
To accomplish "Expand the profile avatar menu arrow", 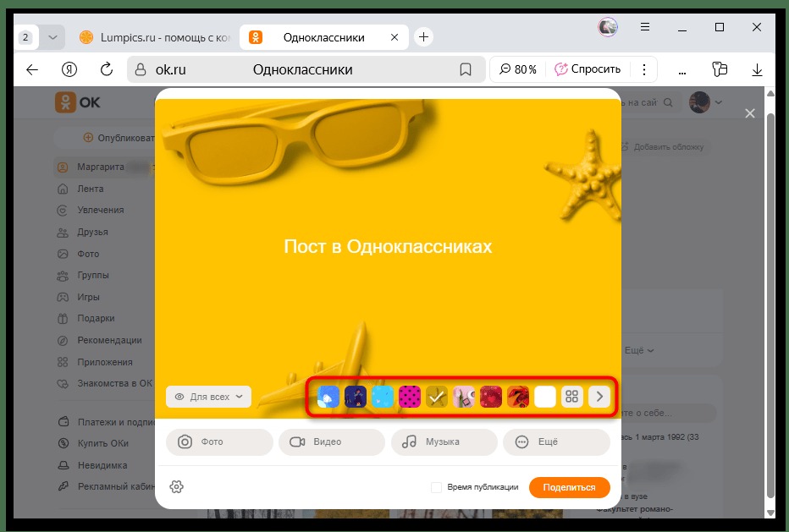I will [x=719, y=102].
